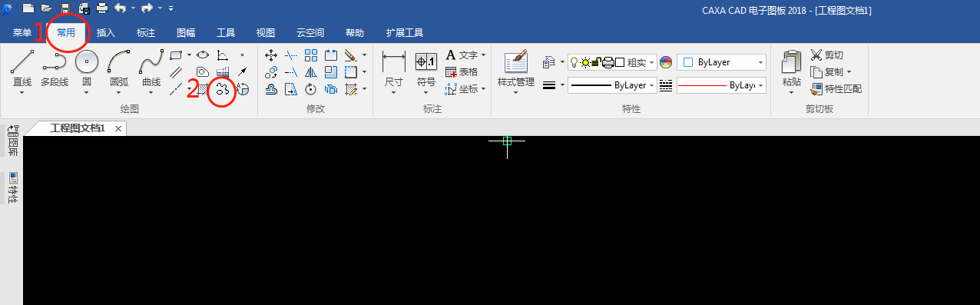
Task: Click the 特性匹配 match properties button
Action: pyautogui.click(x=836, y=89)
